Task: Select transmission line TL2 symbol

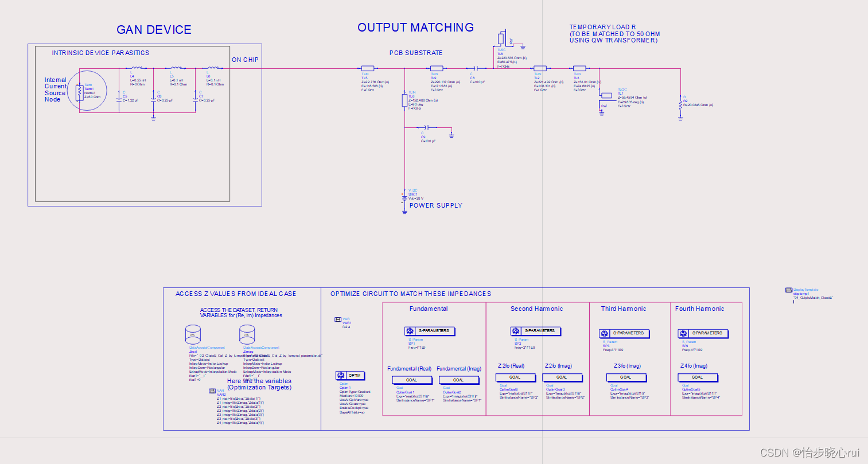Action: (540, 68)
